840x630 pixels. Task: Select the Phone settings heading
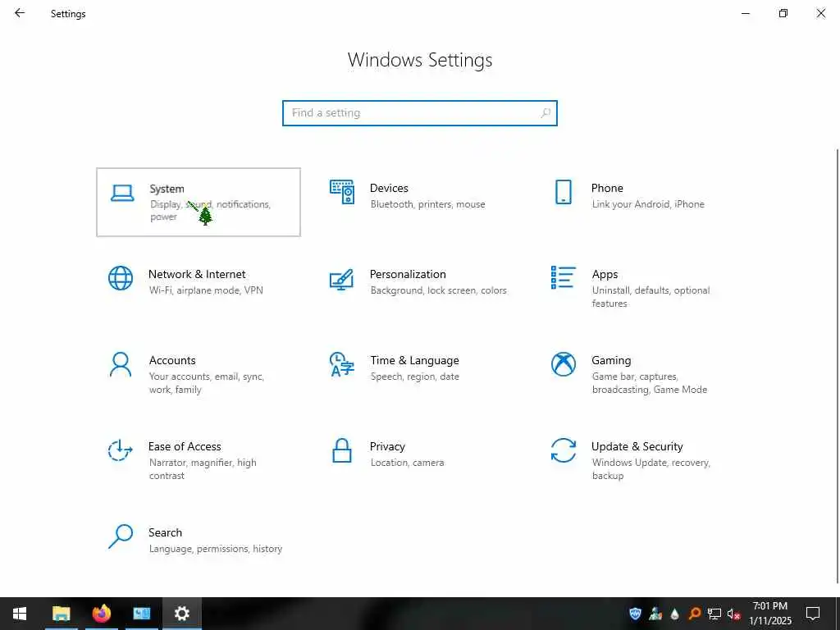[x=607, y=188]
